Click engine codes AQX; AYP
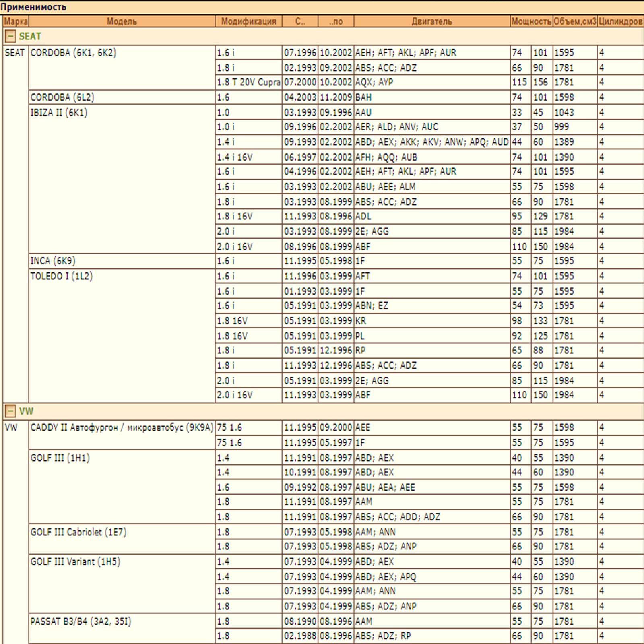Viewport: 644px width, 644px height. coord(374,82)
